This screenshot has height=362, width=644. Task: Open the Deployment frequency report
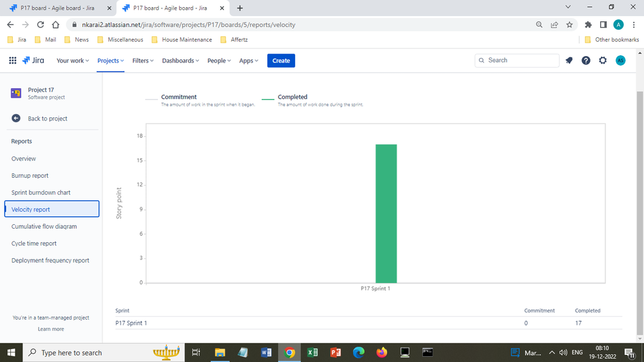point(52,260)
